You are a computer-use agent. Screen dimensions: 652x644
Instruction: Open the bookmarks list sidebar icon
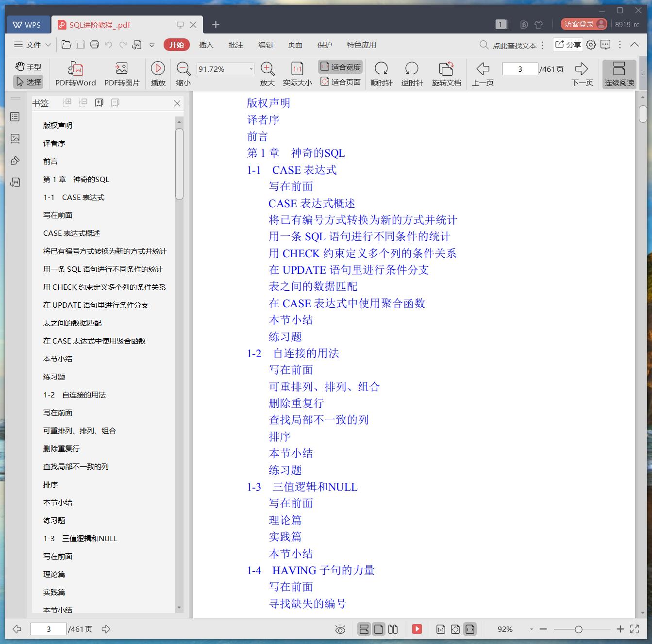(15, 117)
